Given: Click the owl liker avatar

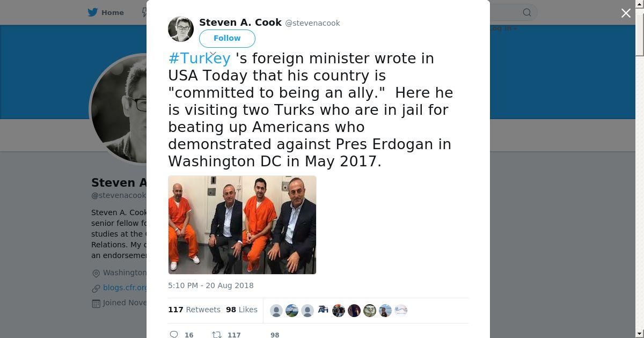Looking at the screenshot, I should [x=370, y=310].
